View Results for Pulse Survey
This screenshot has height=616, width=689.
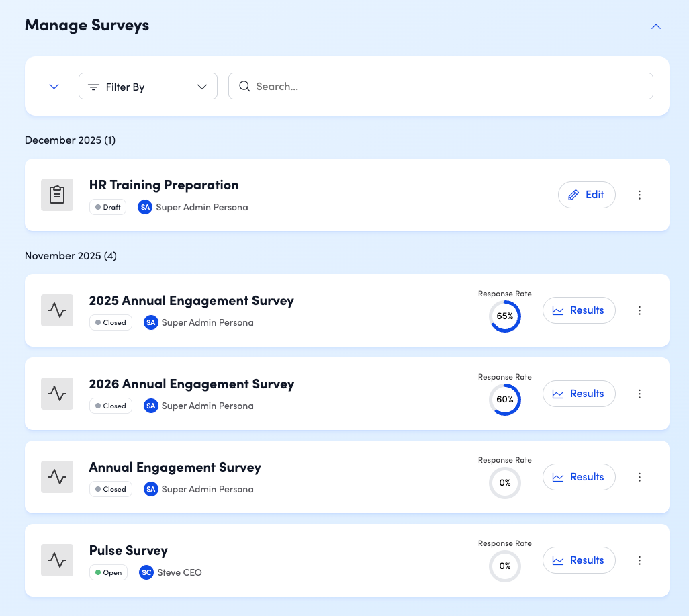click(x=578, y=560)
